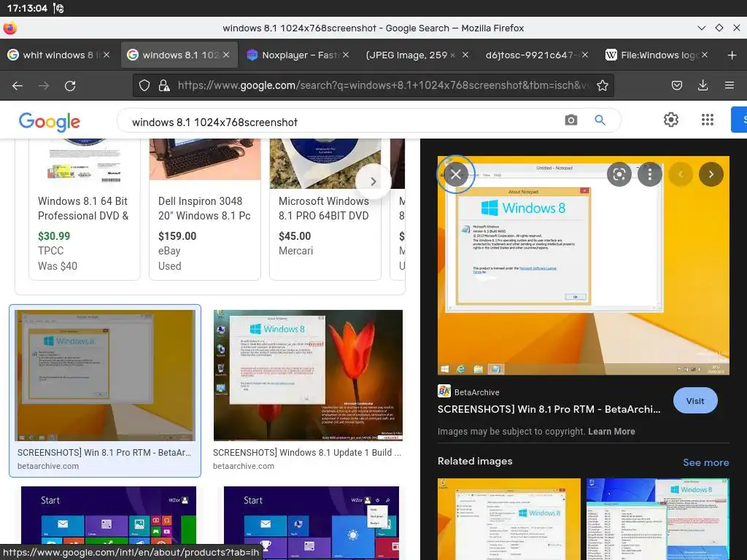Click the BetaArchive site favicon

444,391
